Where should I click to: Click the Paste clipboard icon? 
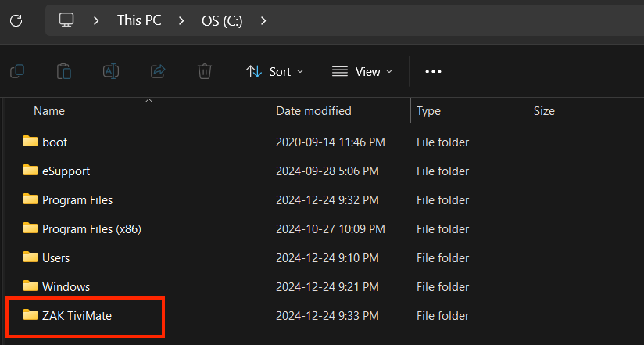[64, 71]
